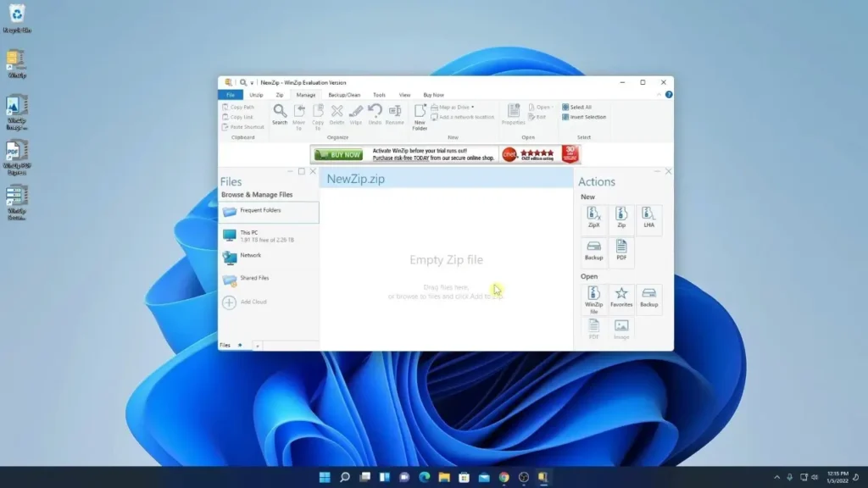Screen dimensions: 868x488
Task: Click the green BUY NOW button
Action: click(338, 155)
